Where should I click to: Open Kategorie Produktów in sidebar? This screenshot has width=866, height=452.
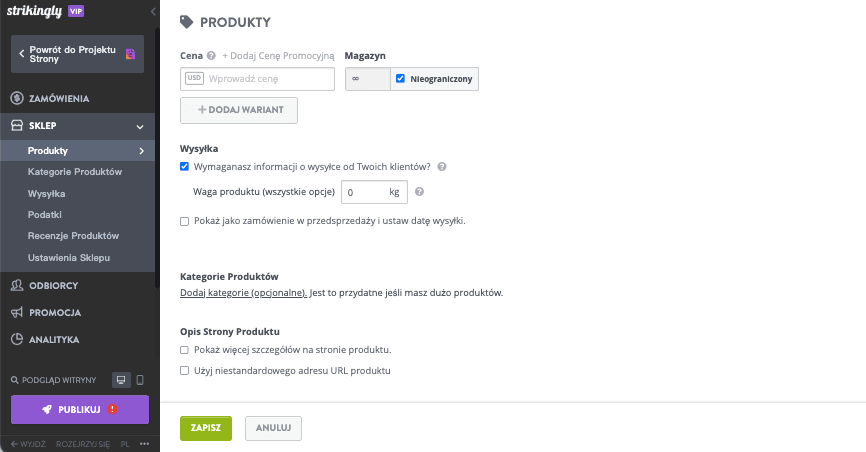[75, 172]
